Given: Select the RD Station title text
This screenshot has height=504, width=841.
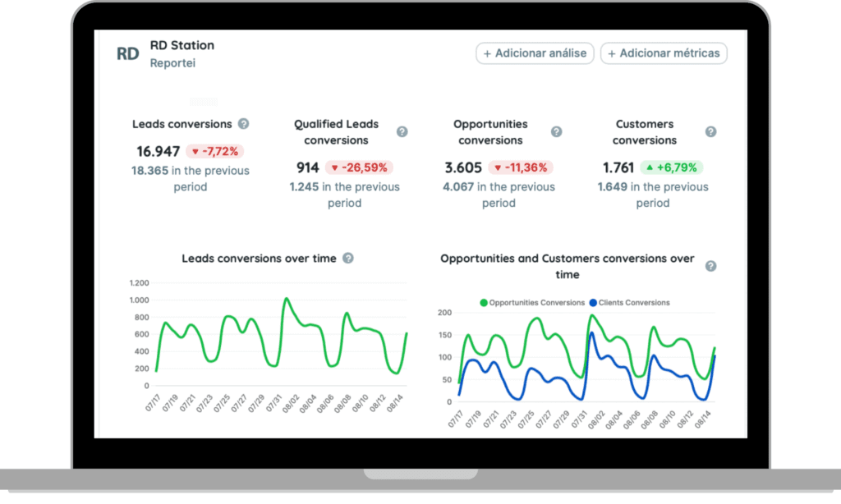Looking at the screenshot, I should 182,45.
